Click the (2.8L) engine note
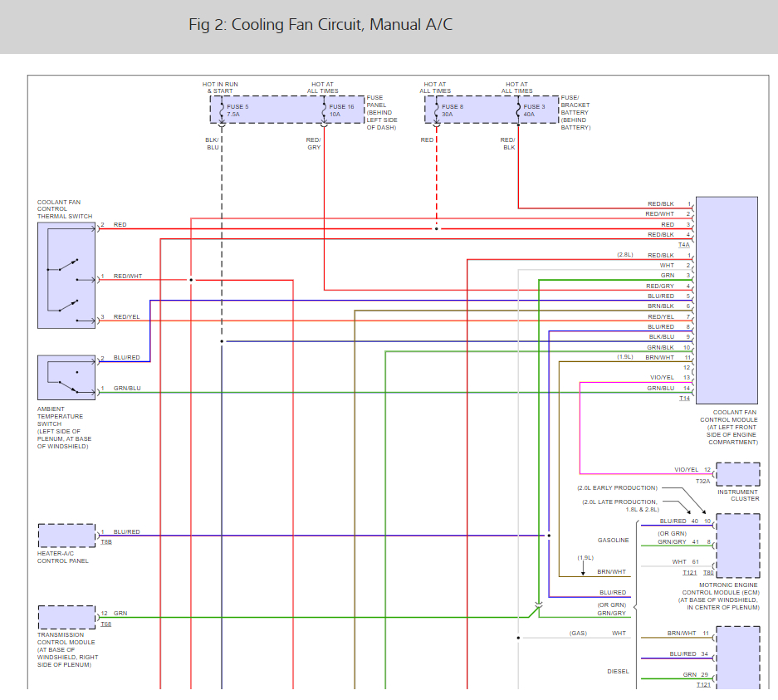778x700 pixels. (625, 255)
